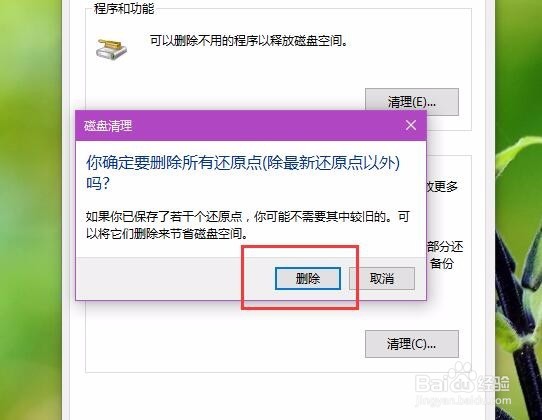The width and height of the screenshot is (542, 420).
Task: Click the 备份 text behind dialog
Action: pyautogui.click(x=442, y=263)
